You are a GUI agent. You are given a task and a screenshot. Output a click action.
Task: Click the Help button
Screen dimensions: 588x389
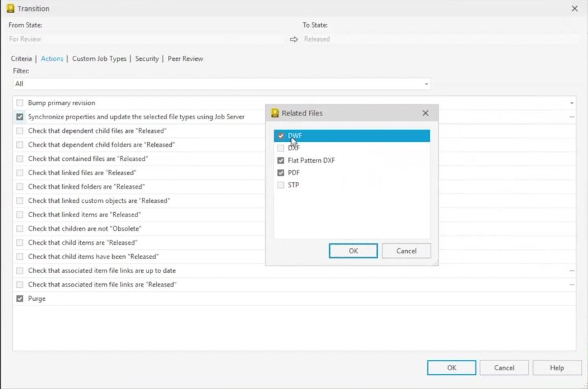coord(556,367)
